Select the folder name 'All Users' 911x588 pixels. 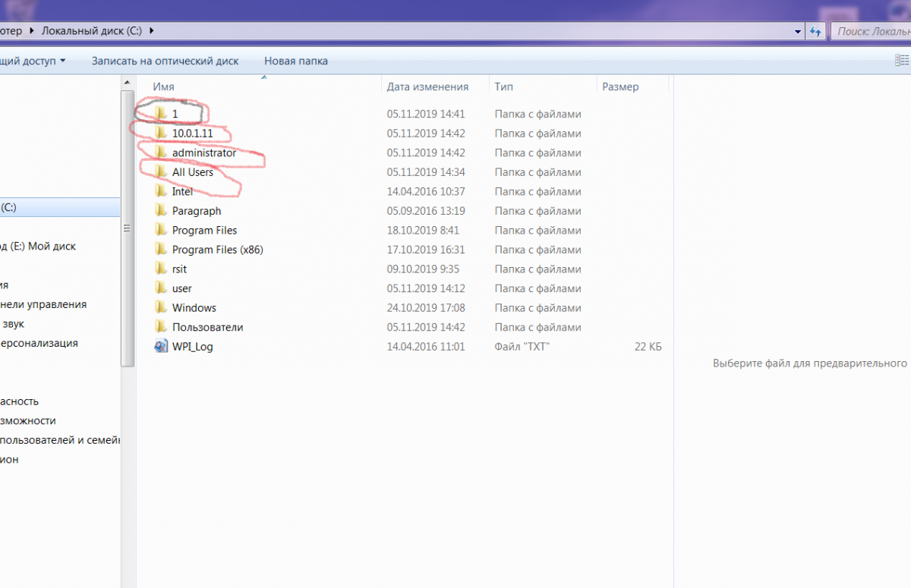[x=193, y=172]
